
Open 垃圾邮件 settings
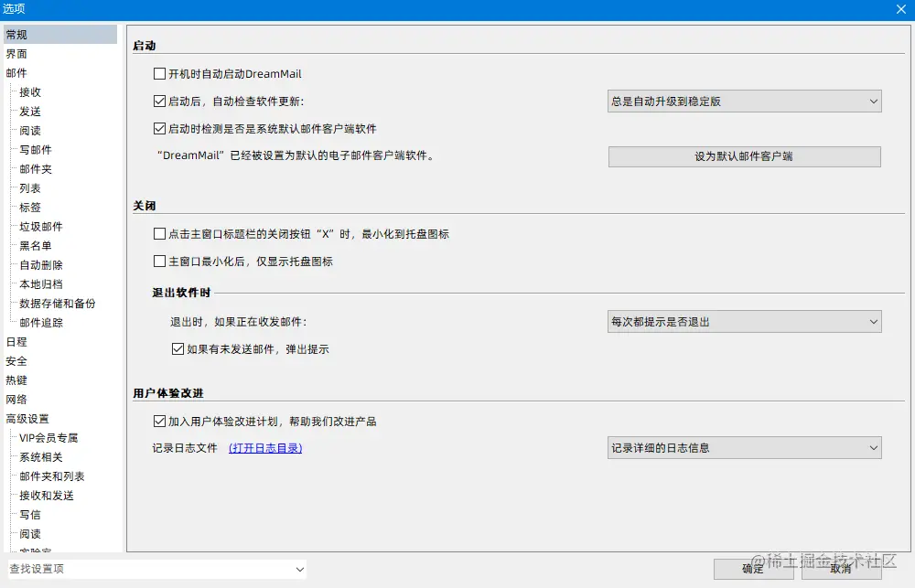tap(41, 227)
